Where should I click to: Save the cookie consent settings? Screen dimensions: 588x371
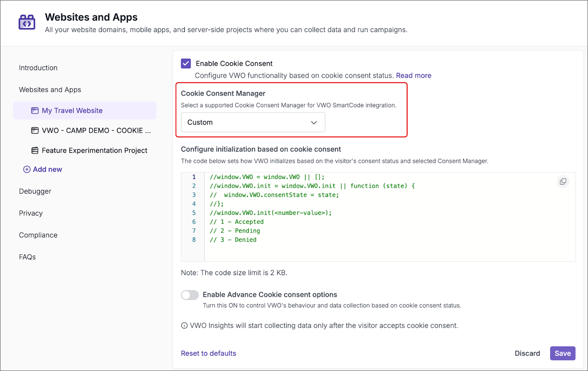[x=562, y=353]
